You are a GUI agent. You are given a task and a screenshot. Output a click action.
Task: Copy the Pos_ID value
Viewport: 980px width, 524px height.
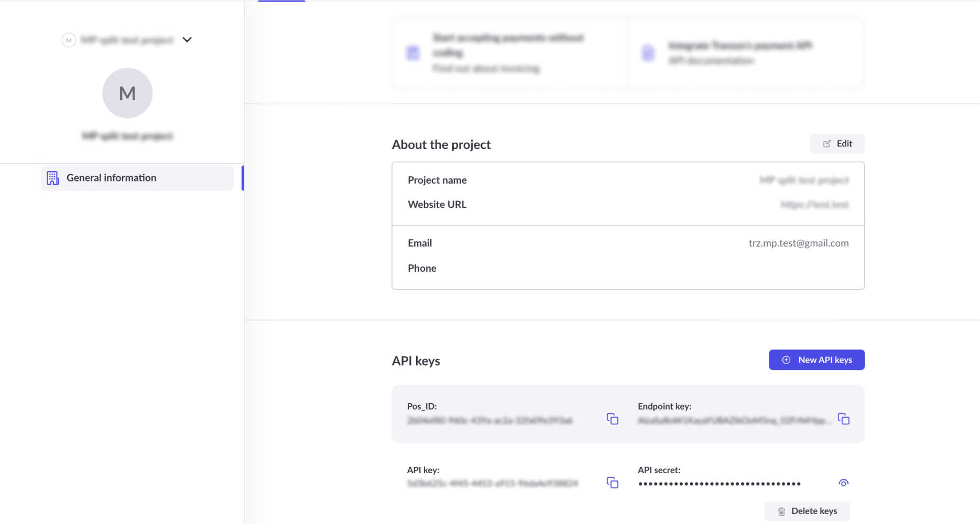pyautogui.click(x=612, y=419)
